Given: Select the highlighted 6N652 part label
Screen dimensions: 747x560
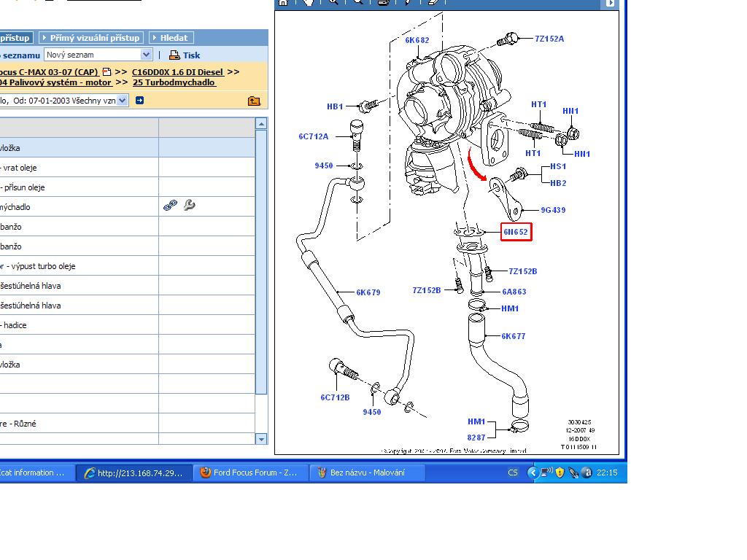Looking at the screenshot, I should click(516, 233).
